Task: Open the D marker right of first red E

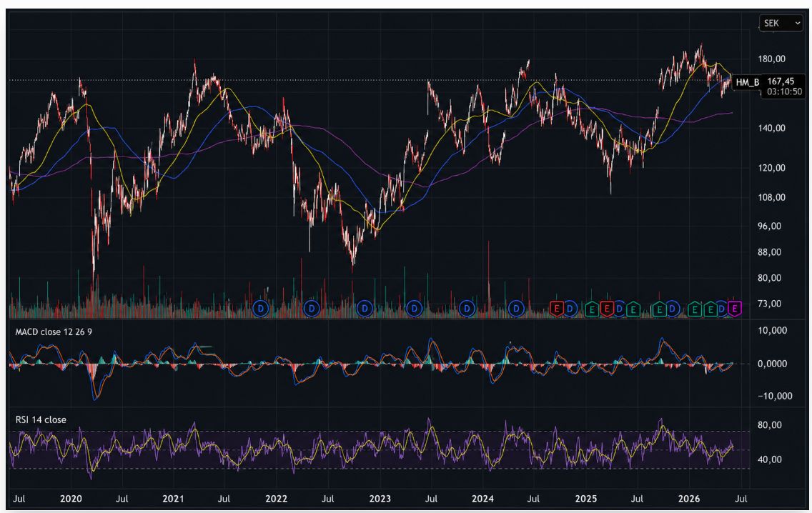Action: click(570, 309)
